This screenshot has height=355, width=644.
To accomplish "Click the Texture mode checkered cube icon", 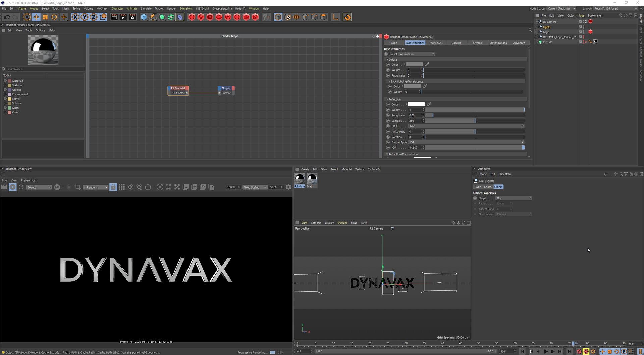I will [287, 17].
